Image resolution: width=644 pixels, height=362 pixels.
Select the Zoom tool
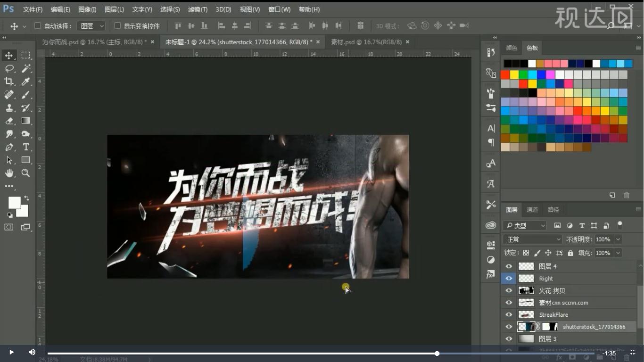tap(25, 173)
